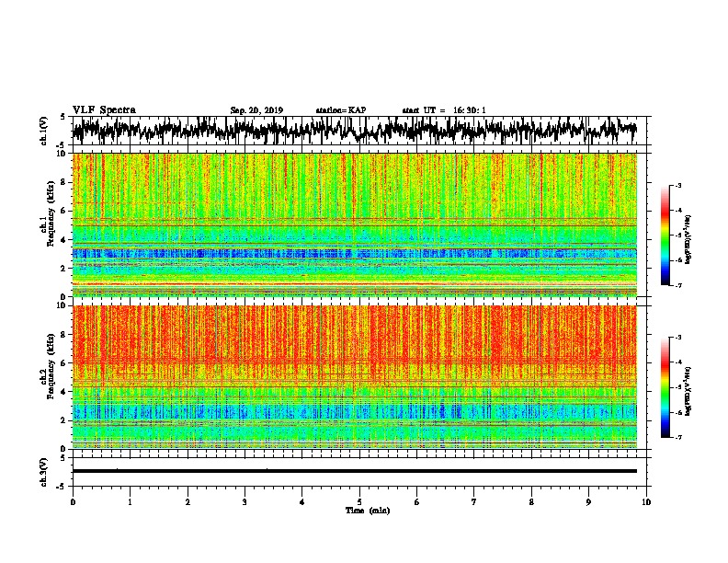
Task: Click inside the ch.2 frequency spectrogram
Action: point(355,377)
